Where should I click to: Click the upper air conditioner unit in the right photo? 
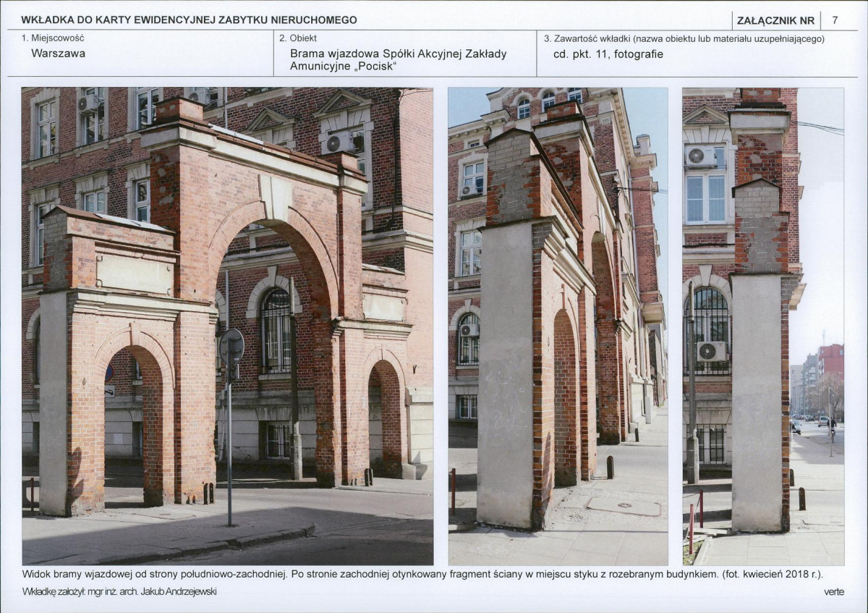pyautogui.click(x=700, y=156)
